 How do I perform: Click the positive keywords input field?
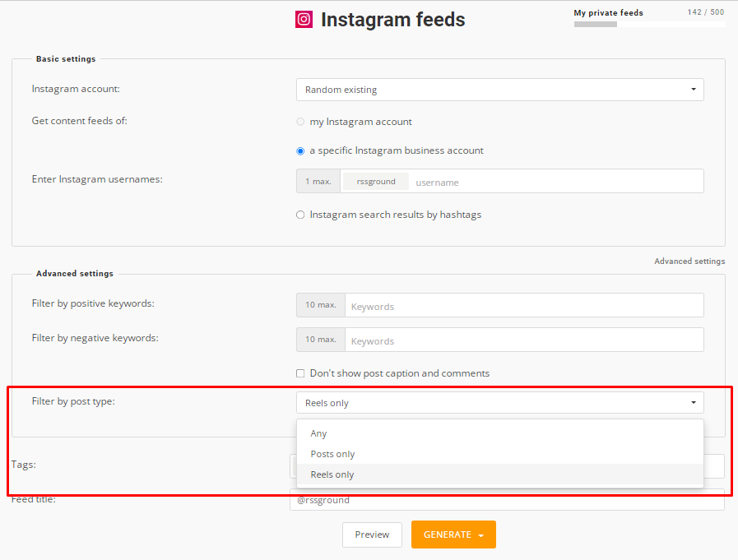[524, 305]
